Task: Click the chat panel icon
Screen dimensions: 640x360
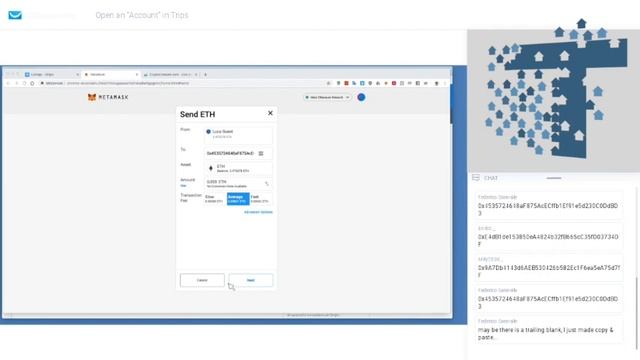Action: pyautogui.click(x=476, y=178)
